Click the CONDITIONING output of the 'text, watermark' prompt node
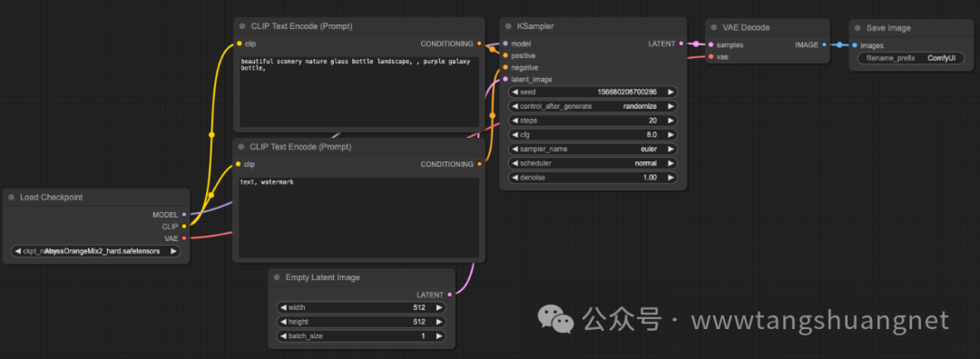Screen dimensions: 980x359 pos(479,164)
